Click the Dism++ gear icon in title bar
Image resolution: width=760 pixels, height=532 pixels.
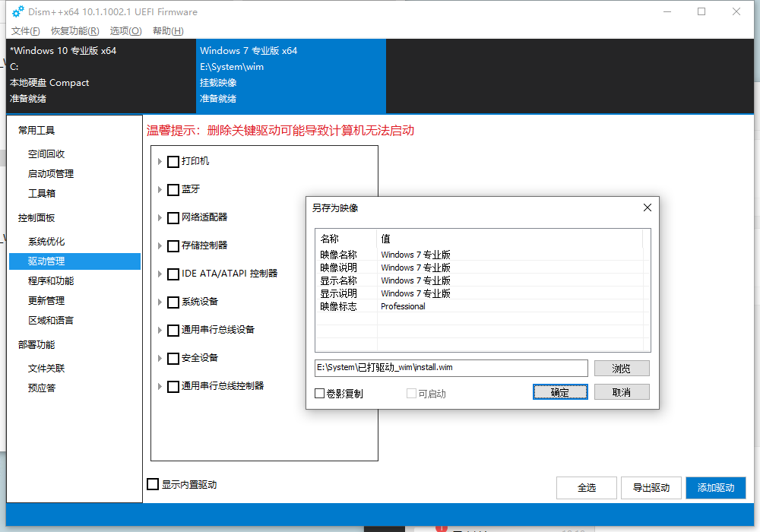tap(18, 11)
